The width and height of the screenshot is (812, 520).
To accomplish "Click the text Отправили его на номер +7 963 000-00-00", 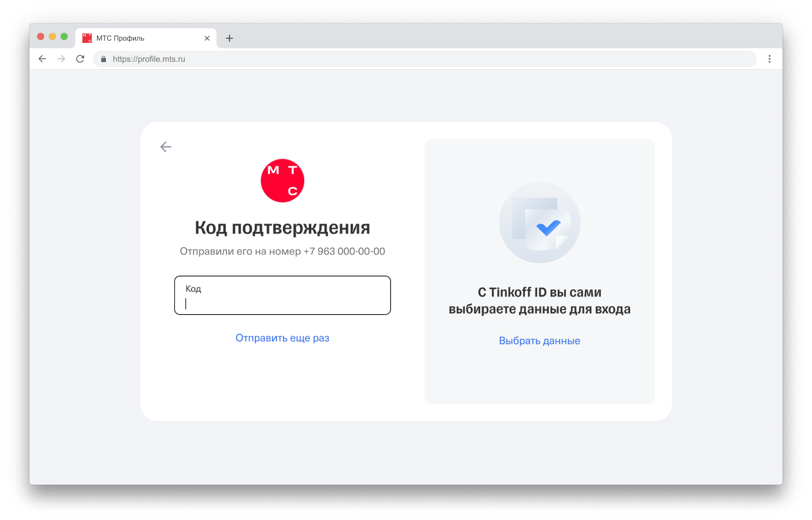I will coord(282,251).
